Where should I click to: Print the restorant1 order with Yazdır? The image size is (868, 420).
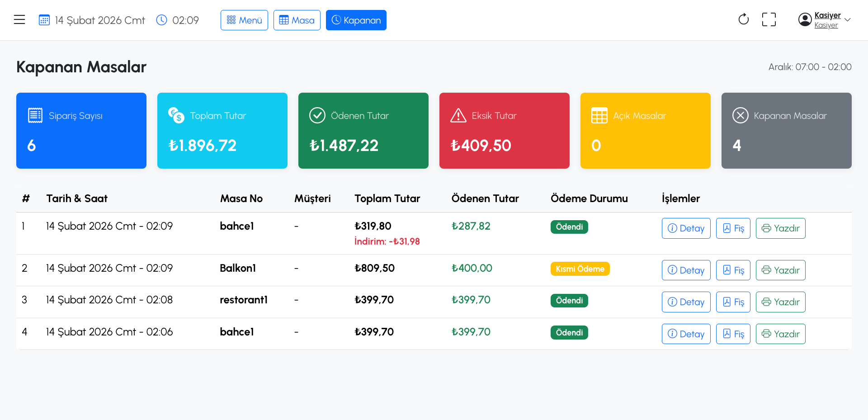pyautogui.click(x=780, y=302)
